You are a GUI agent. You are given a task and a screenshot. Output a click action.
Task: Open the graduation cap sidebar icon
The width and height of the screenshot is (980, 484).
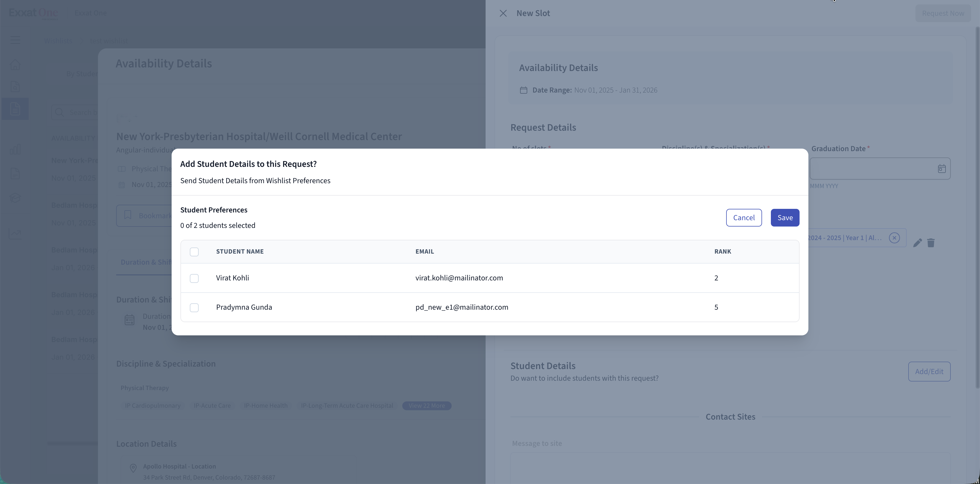[x=15, y=198]
